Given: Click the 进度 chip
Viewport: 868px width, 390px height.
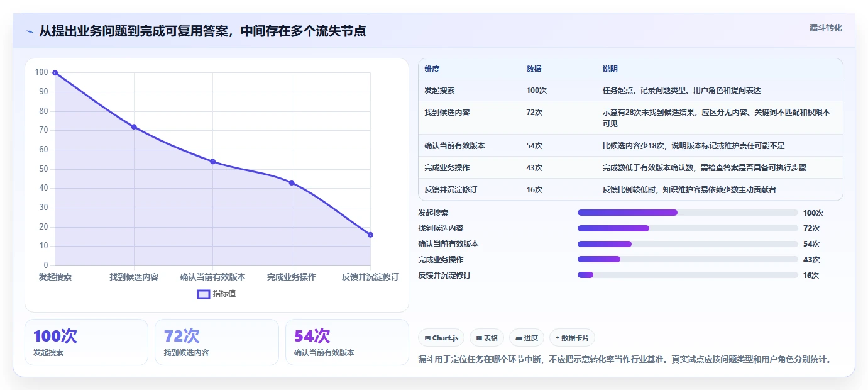Looking at the screenshot, I should (x=527, y=338).
